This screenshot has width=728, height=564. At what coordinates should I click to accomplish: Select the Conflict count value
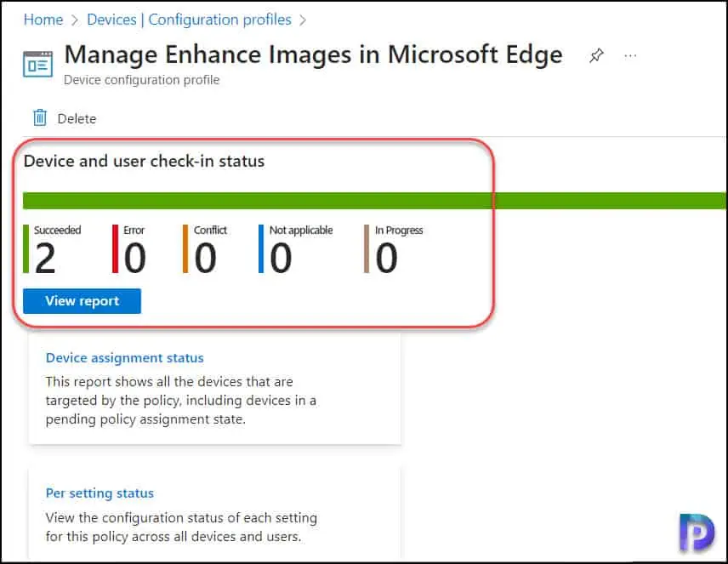(205, 258)
